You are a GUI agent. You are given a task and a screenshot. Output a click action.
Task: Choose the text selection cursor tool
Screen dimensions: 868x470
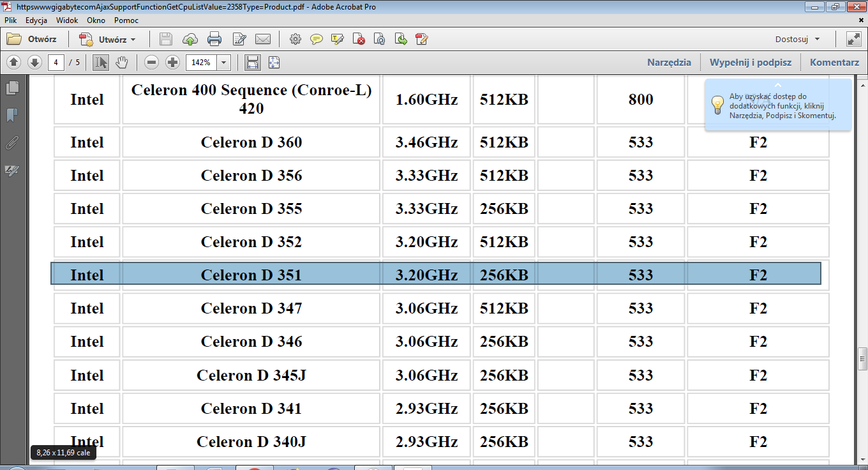pos(101,62)
